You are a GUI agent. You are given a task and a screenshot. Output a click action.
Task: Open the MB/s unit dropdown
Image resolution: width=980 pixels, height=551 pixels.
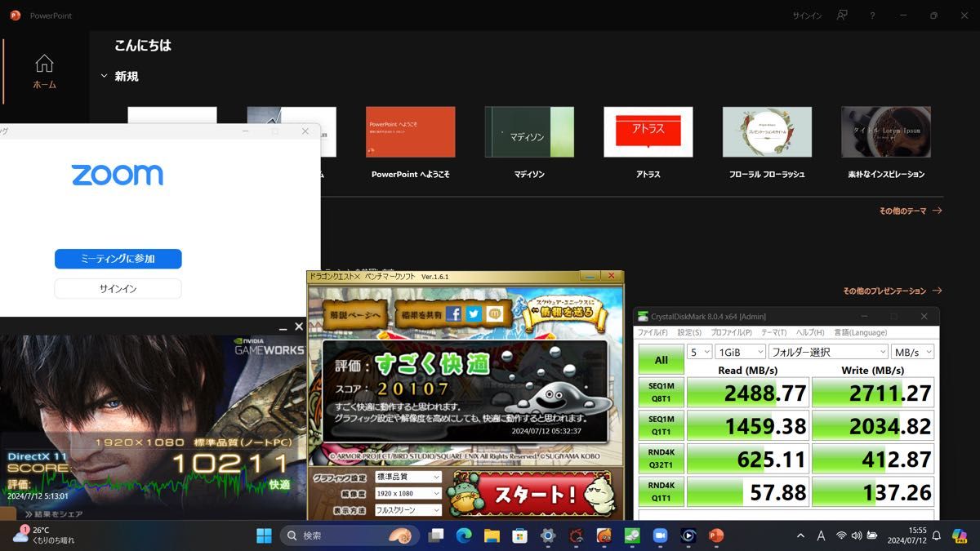tap(912, 352)
